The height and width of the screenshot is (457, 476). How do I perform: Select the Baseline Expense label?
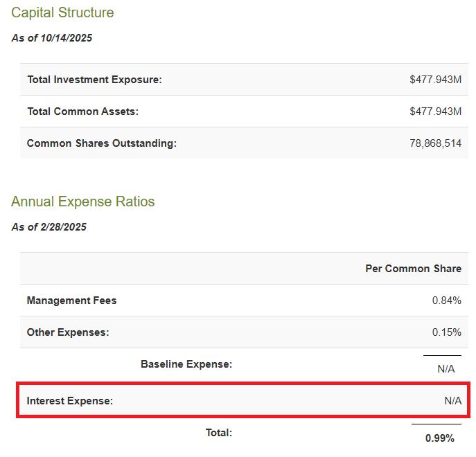tap(186, 364)
